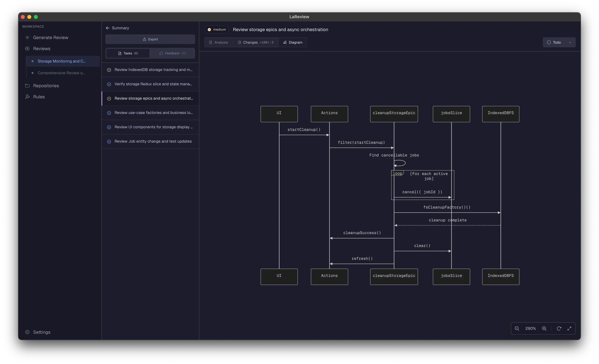Viewport: 599px width, 364px height.
Task: Click the bottom cleanupStorageEpic box
Action: tap(394, 277)
